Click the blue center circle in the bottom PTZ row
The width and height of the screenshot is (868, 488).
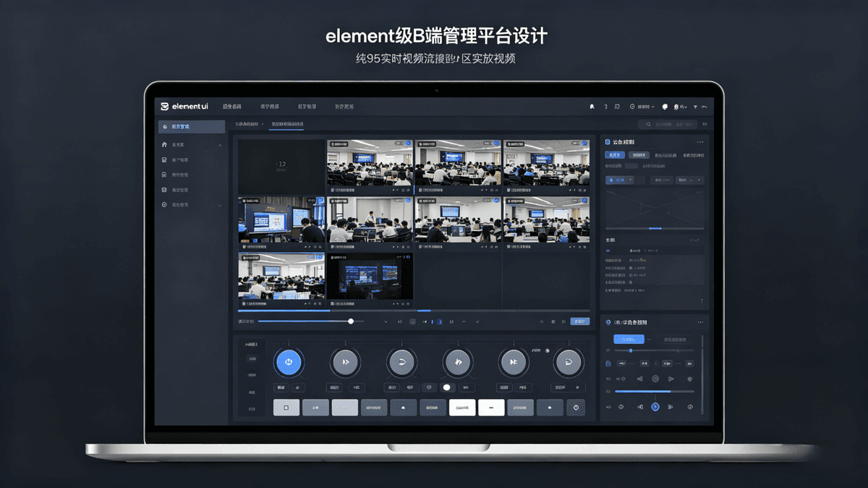tap(655, 407)
